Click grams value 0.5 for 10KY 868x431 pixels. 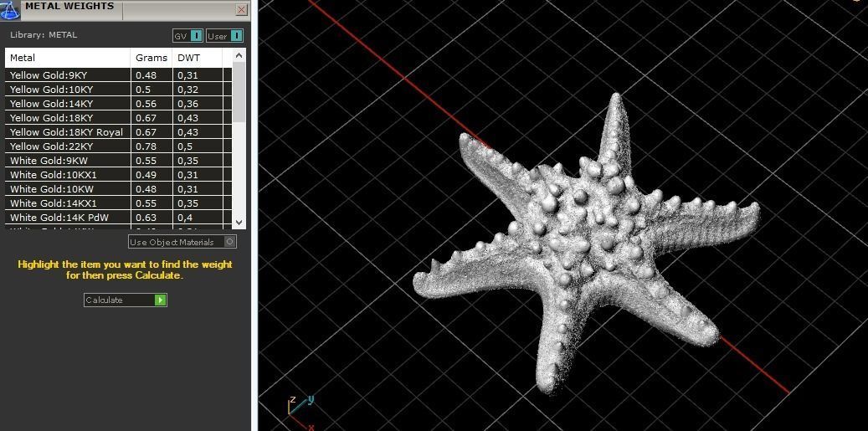click(142, 89)
